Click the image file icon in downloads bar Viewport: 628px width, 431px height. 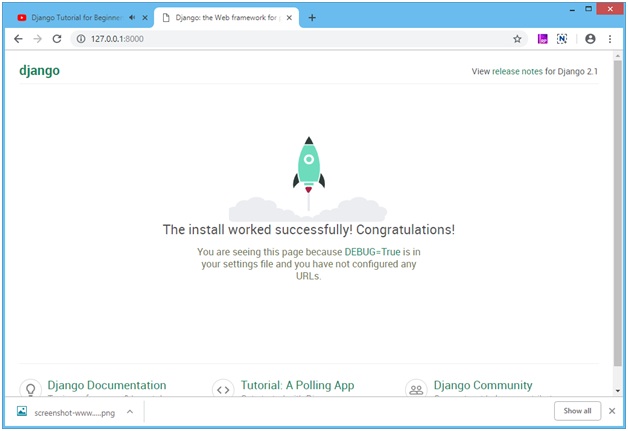click(x=22, y=411)
